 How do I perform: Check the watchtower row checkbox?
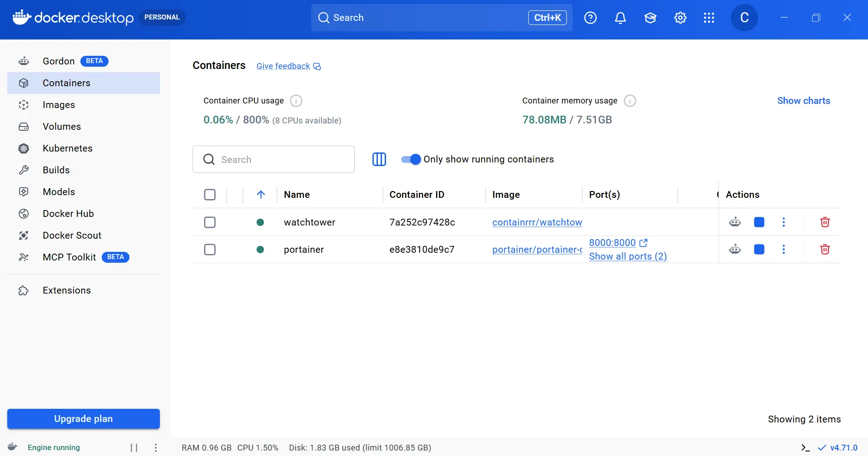(210, 222)
